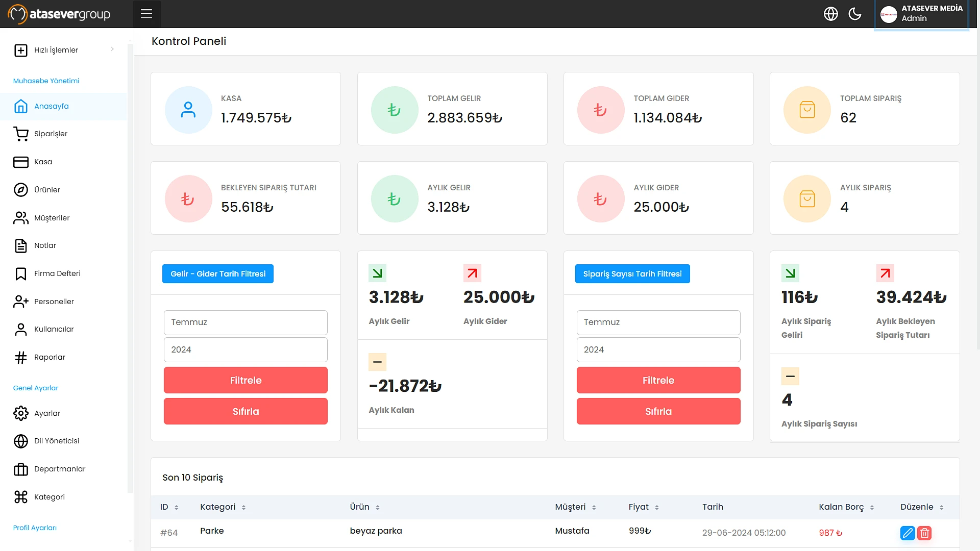Open ATASEVER MEDİA Admin profile menu
This screenshot has height=551, width=980.
(x=921, y=14)
